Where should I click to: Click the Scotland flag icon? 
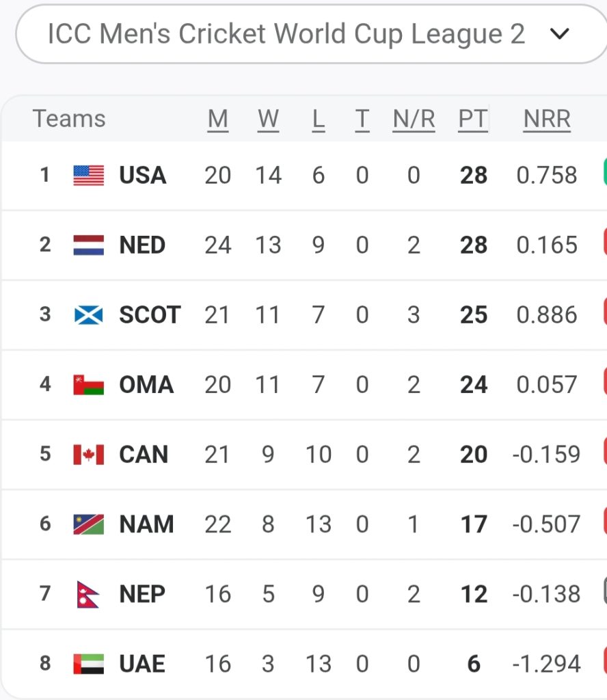coord(89,315)
